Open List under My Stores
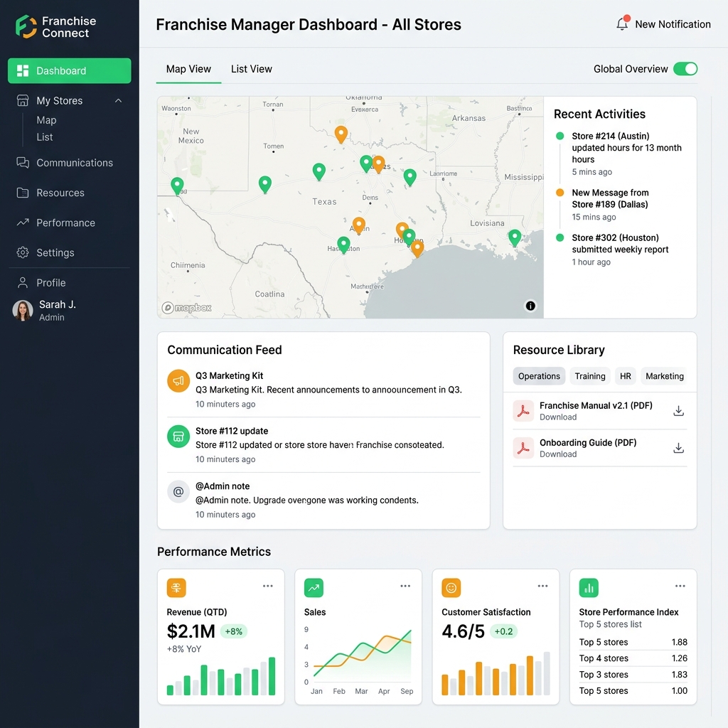 45,137
